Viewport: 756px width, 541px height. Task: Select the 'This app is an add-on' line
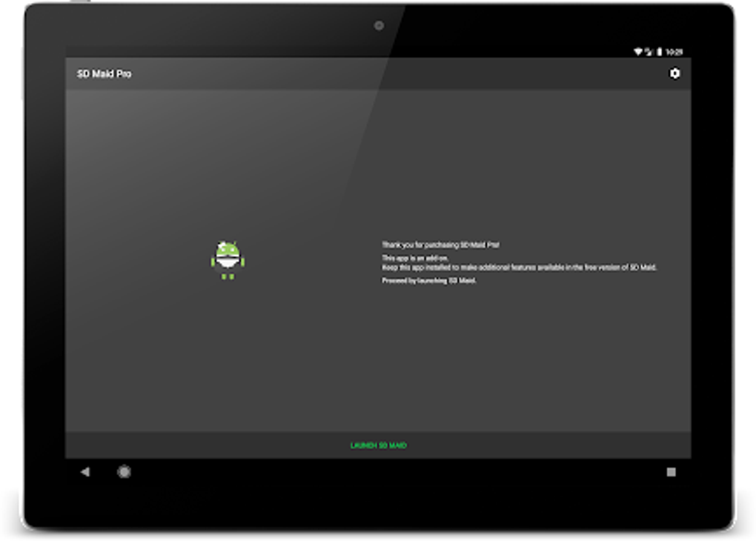point(414,258)
